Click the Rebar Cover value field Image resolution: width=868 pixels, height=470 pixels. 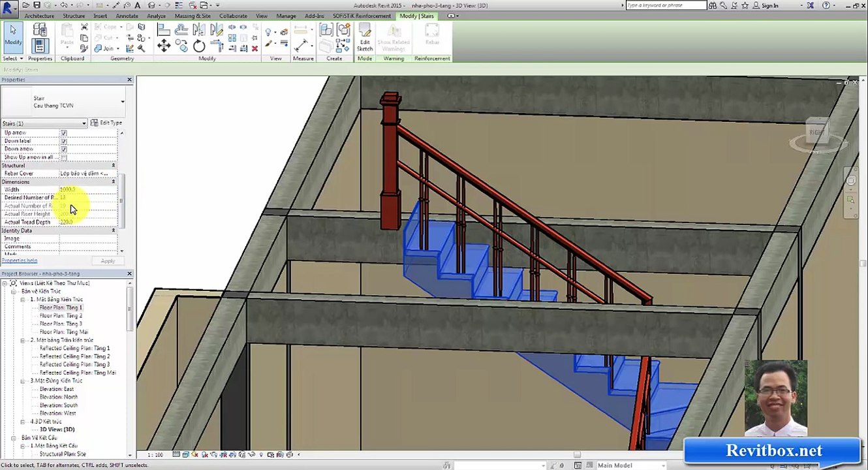click(87, 174)
